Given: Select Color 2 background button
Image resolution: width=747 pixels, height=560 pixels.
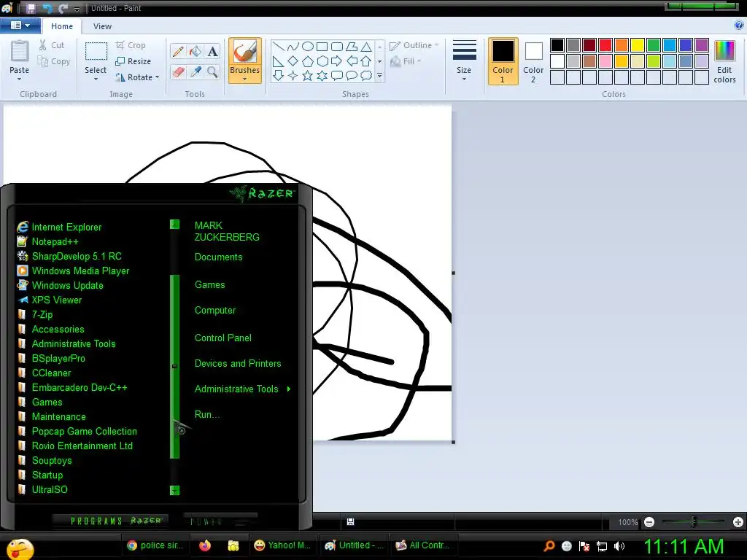Looking at the screenshot, I should click(x=533, y=61).
